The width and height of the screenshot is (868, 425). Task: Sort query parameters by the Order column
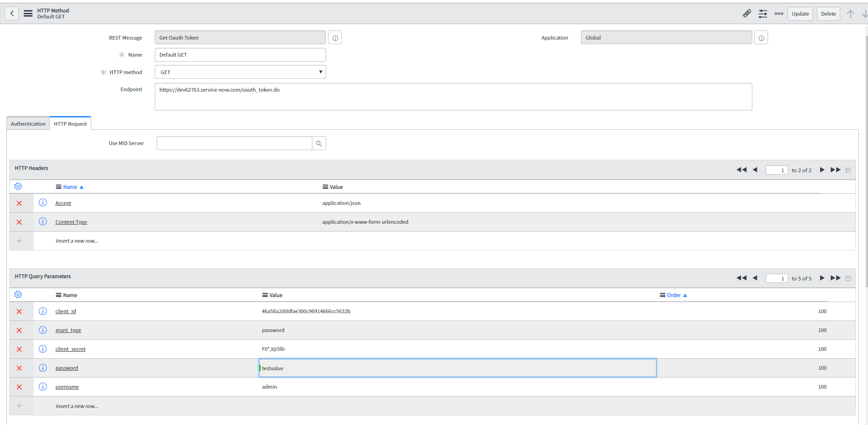pos(674,295)
